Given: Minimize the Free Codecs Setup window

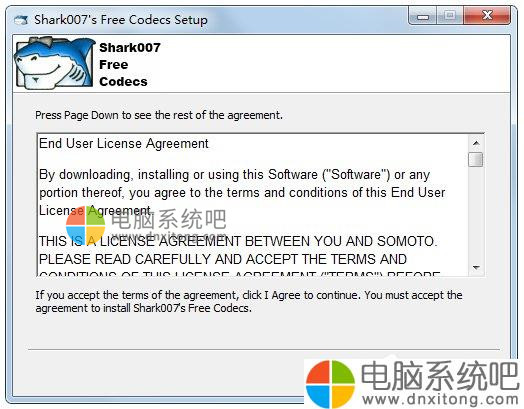Looking at the screenshot, I should coord(423,16).
